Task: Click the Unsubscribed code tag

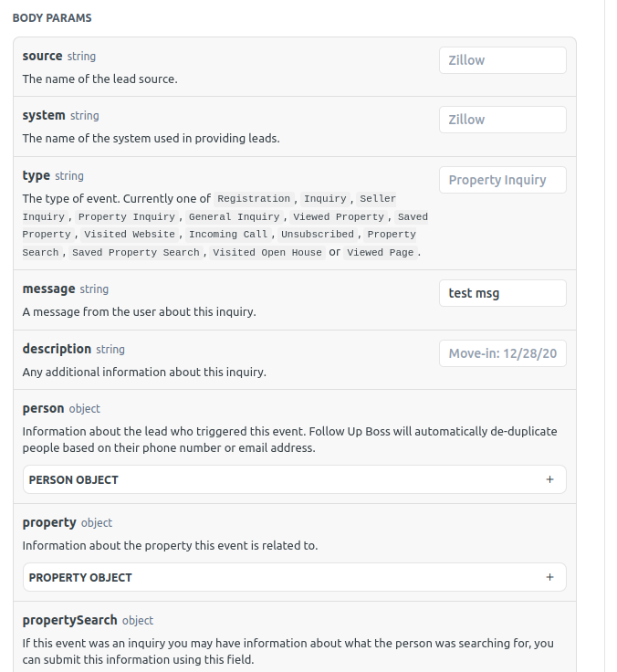Action: 317,235
